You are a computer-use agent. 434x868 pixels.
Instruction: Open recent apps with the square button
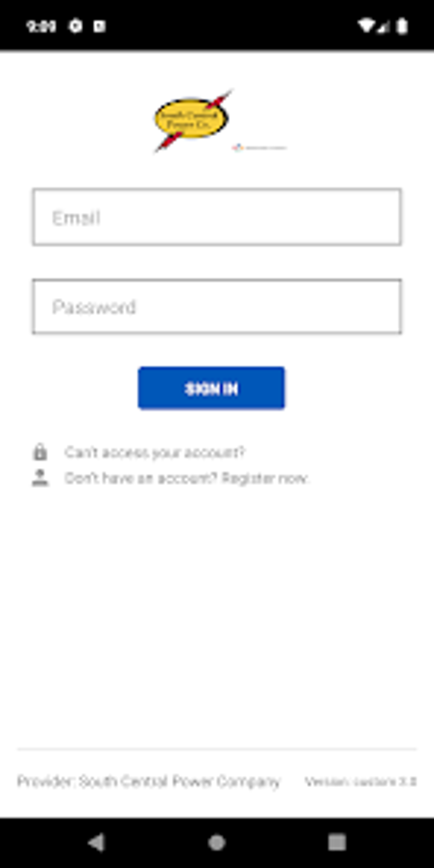(337, 842)
